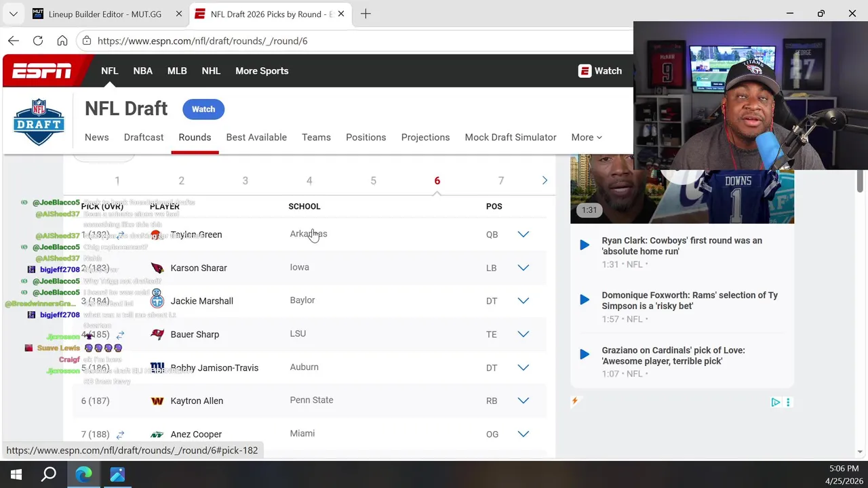Open the Positions tab
Viewport: 868px width, 488px height.
tap(366, 137)
